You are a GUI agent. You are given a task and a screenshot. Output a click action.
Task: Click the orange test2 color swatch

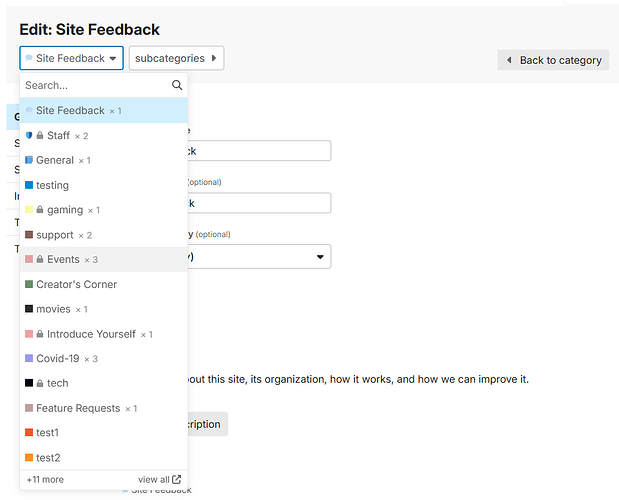[29, 457]
